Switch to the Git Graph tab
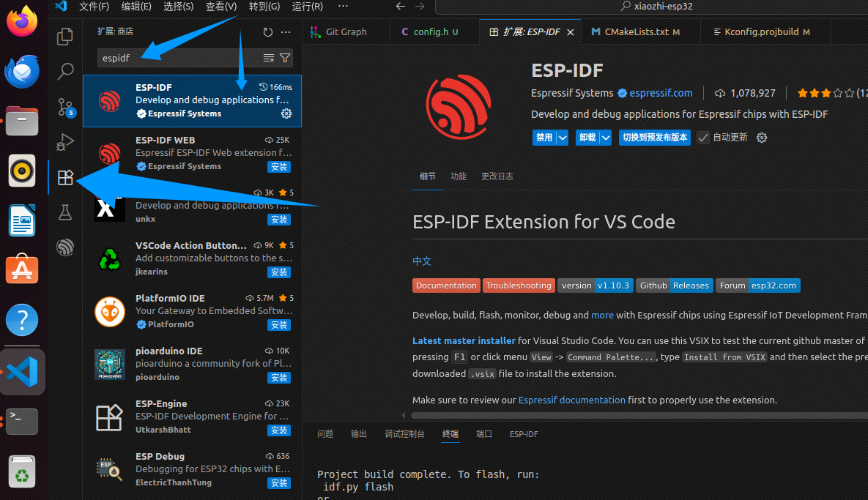868x500 pixels. (x=346, y=32)
